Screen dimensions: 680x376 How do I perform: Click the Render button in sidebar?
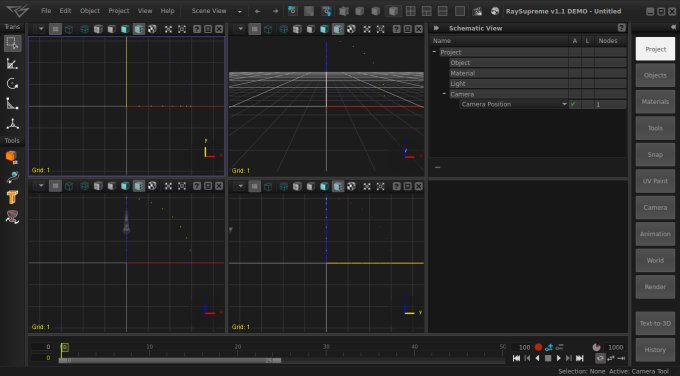coord(655,287)
